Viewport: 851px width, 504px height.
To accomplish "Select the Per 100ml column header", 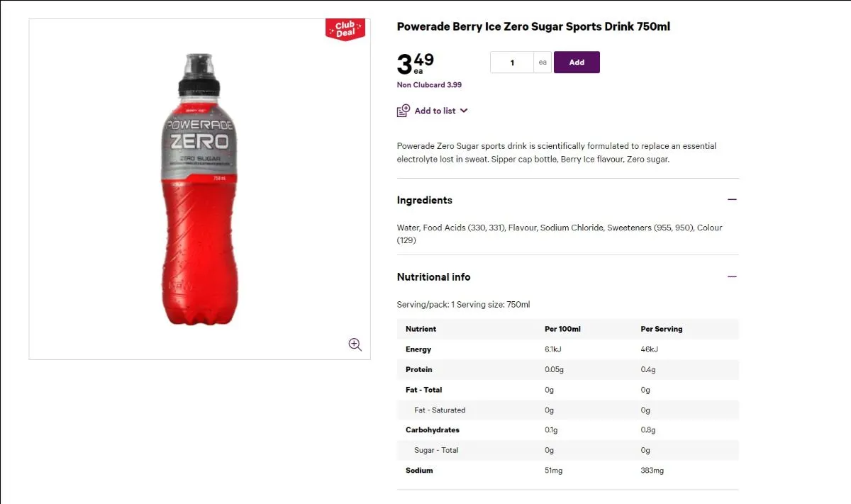I will pos(562,329).
